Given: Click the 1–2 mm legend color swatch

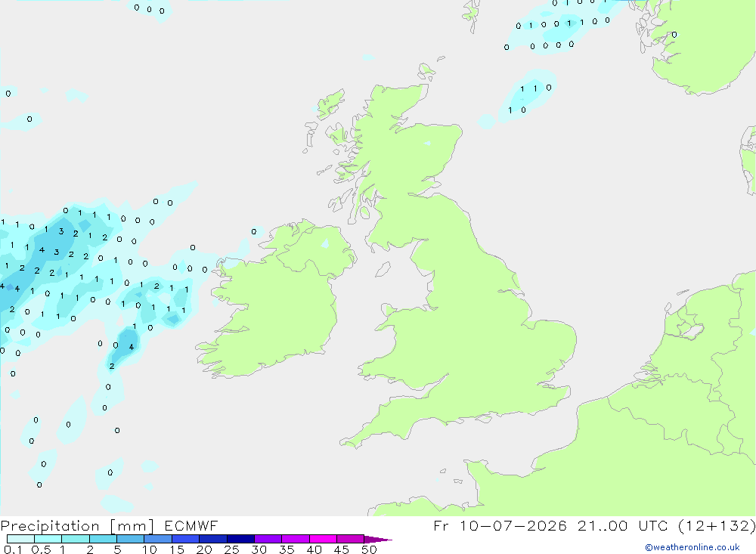Looking at the screenshot, I should (x=75, y=539).
